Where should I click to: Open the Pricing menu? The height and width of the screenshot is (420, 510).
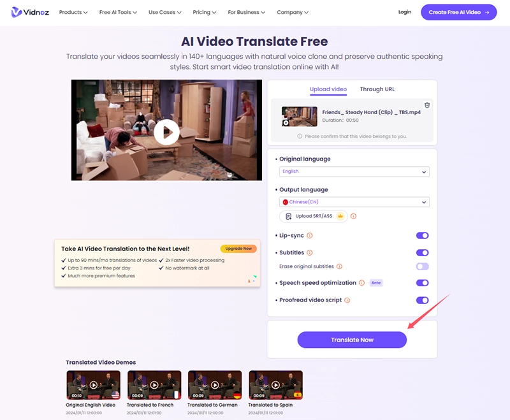click(204, 12)
